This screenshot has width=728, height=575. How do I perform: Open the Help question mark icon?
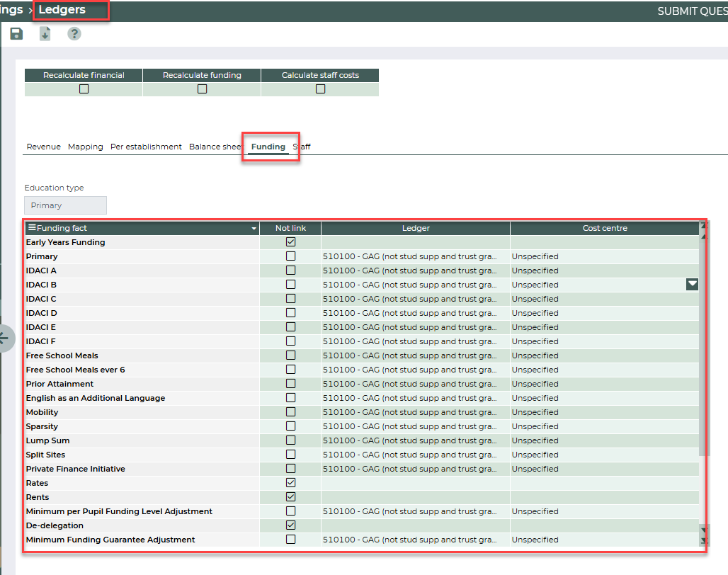pos(74,34)
